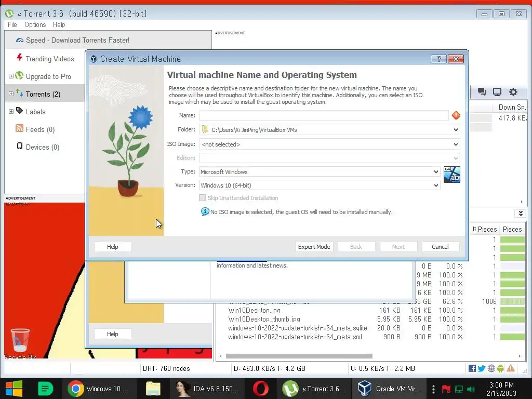532x399 pixels.
Task: Switch to Chrome Windows 10 taskbar item
Action: pos(98,389)
